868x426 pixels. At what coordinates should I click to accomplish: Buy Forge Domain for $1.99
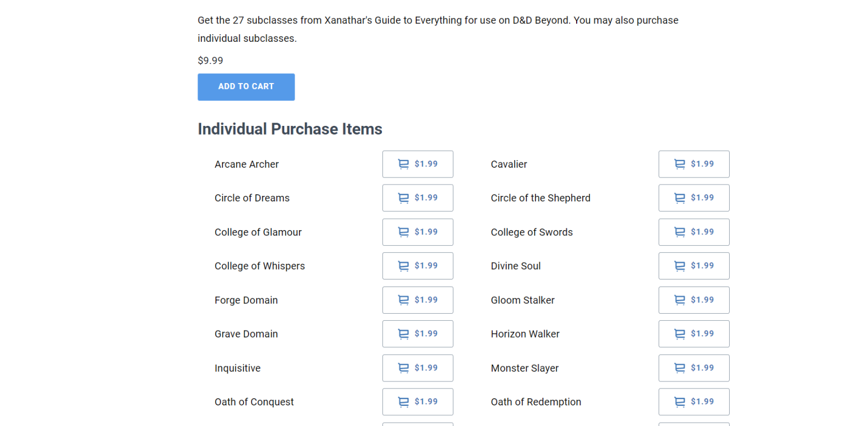pos(417,300)
